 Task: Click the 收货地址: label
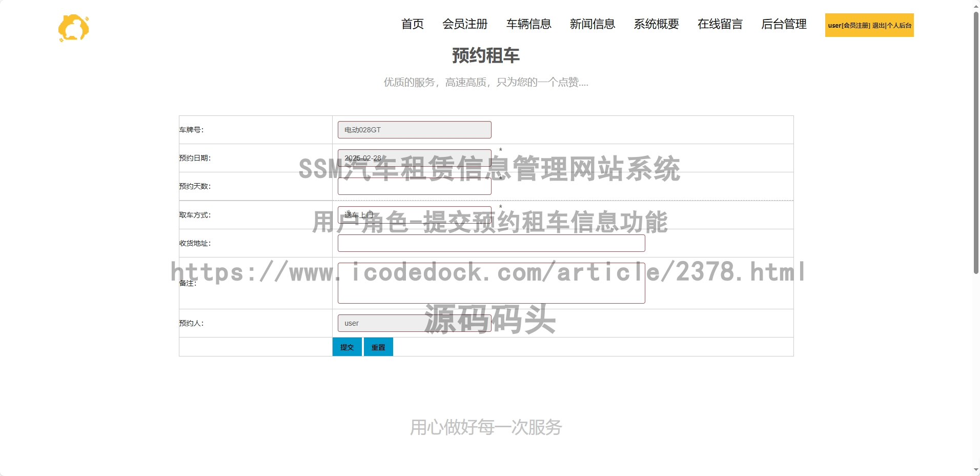coord(195,243)
